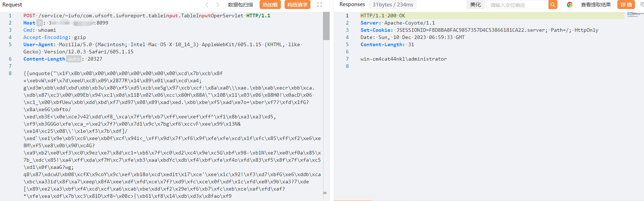Click the response Content-Length: 31 line
Viewport: 644px width, 201px height.
pos(387,44)
